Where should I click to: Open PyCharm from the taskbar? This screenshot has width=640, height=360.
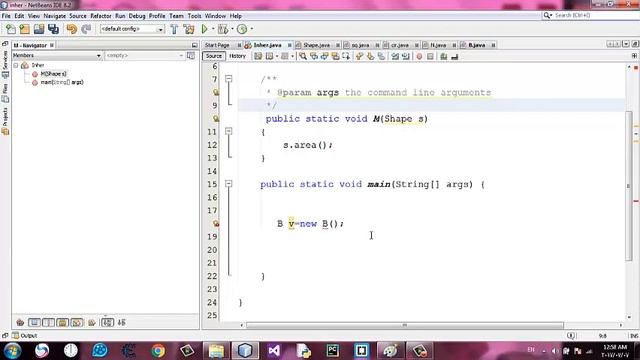(333, 350)
